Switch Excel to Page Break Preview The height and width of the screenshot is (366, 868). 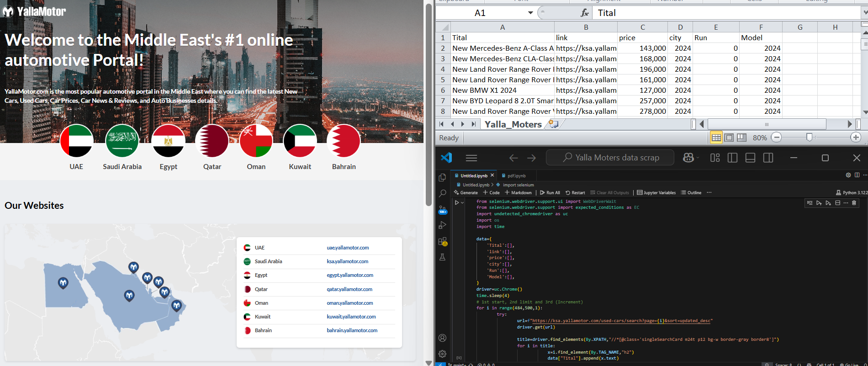741,138
